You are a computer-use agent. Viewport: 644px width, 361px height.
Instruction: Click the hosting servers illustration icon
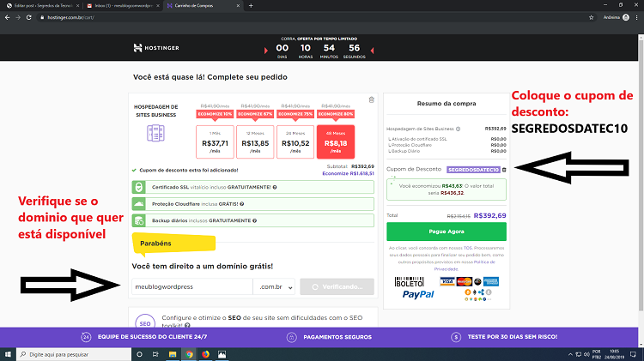[x=155, y=133]
